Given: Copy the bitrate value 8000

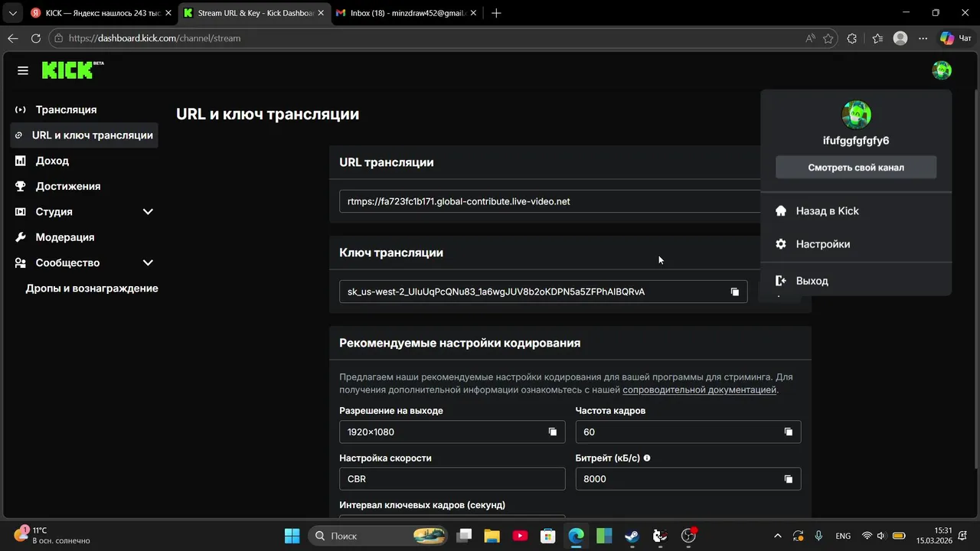Looking at the screenshot, I should tap(789, 479).
